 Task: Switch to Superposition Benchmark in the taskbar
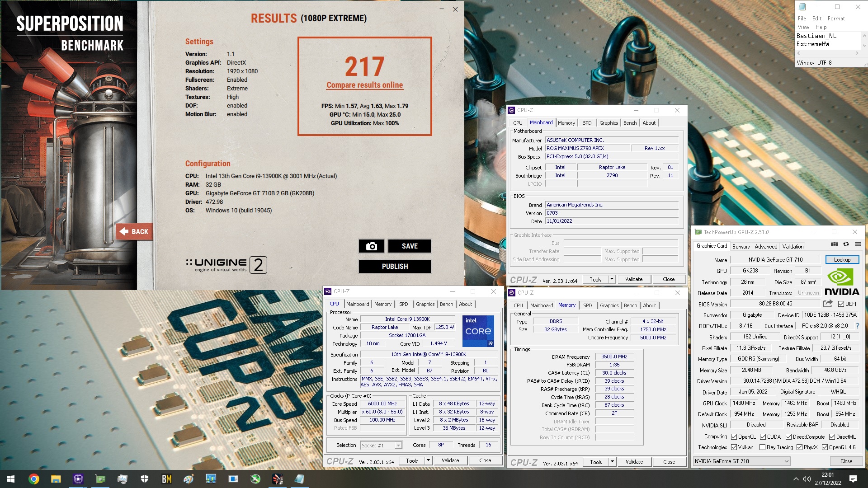(278, 479)
